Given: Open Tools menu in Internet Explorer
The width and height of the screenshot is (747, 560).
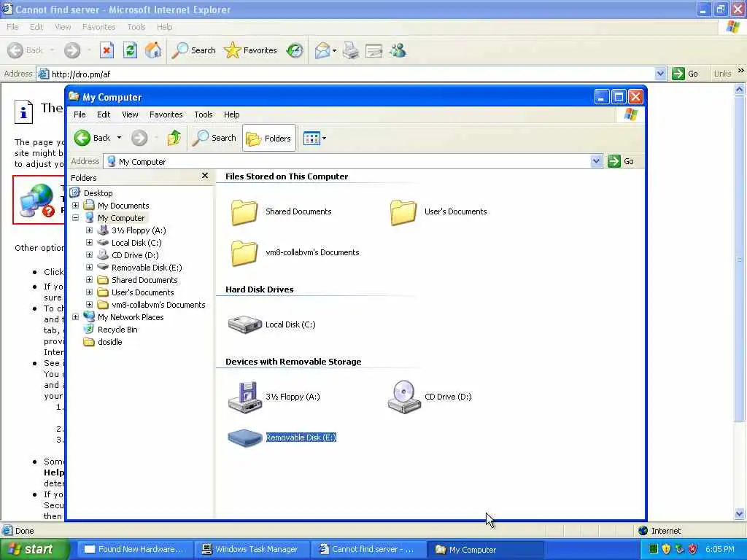Looking at the screenshot, I should 136,27.
